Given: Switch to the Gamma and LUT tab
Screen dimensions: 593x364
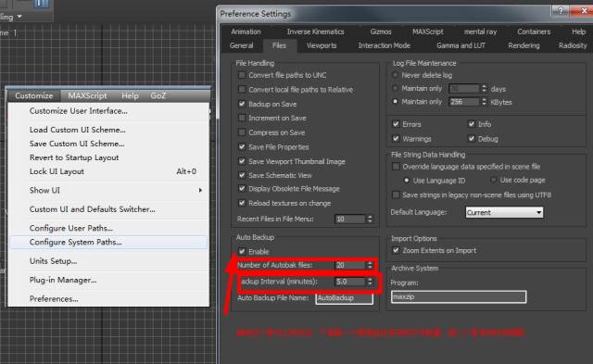Looking at the screenshot, I should tap(461, 45).
